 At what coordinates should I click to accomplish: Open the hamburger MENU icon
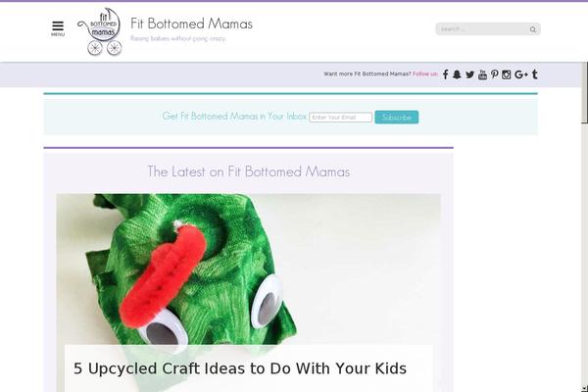(x=58, y=28)
